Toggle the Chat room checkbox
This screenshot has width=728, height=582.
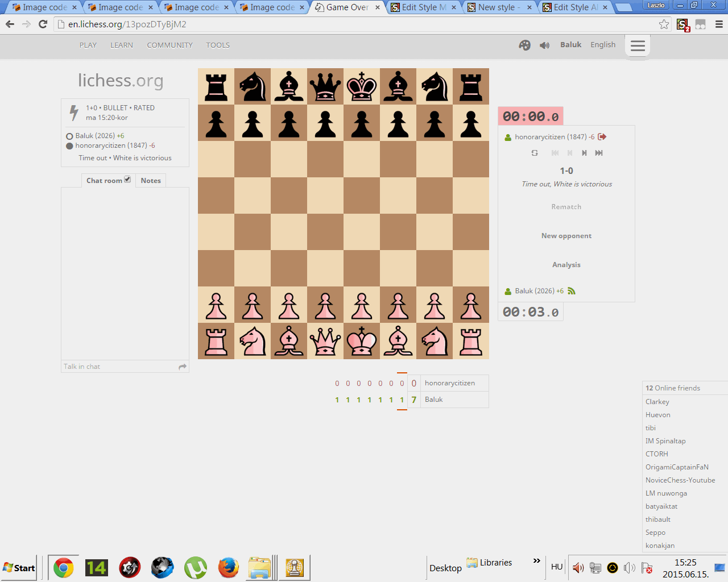(x=127, y=179)
